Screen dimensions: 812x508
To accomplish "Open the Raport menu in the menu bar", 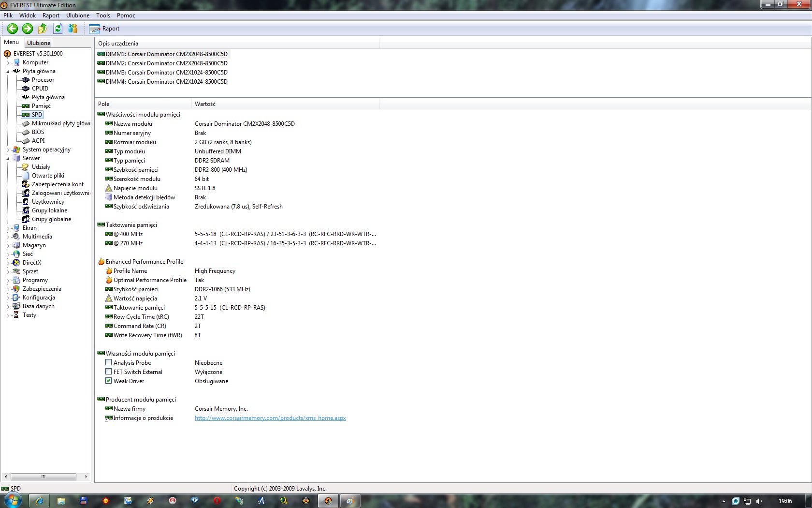I will point(51,15).
